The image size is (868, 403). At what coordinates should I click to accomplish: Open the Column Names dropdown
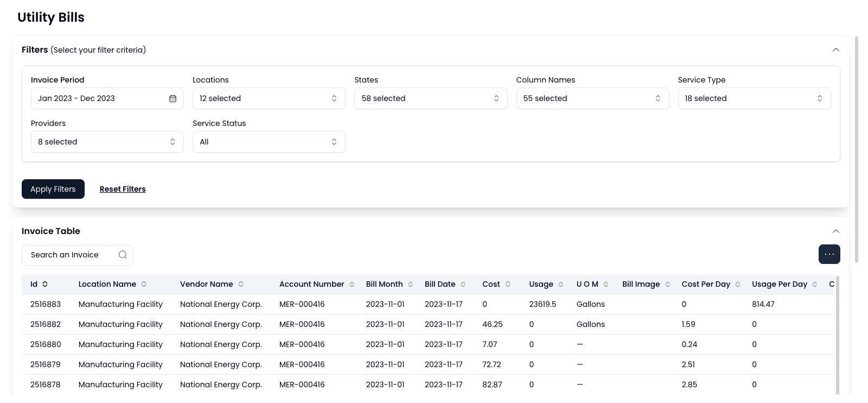coord(592,98)
